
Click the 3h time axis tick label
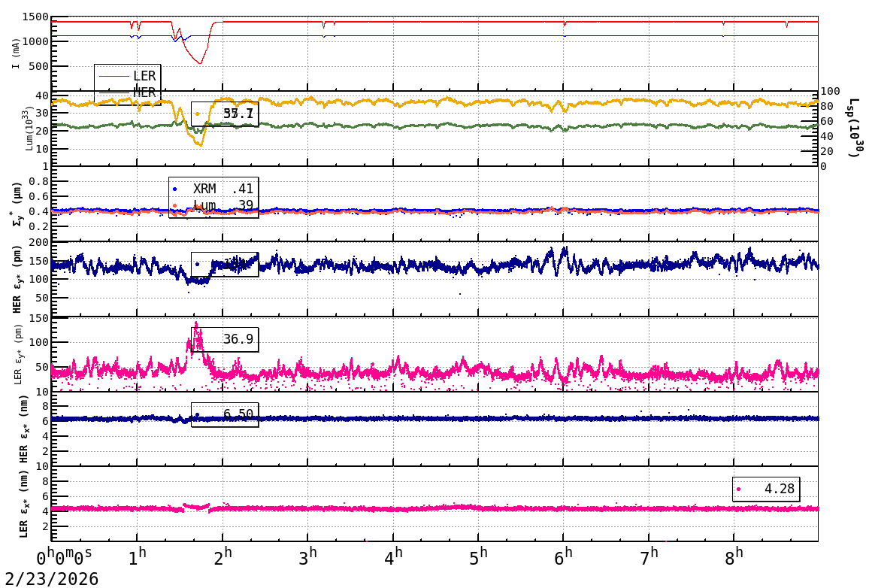[307, 556]
